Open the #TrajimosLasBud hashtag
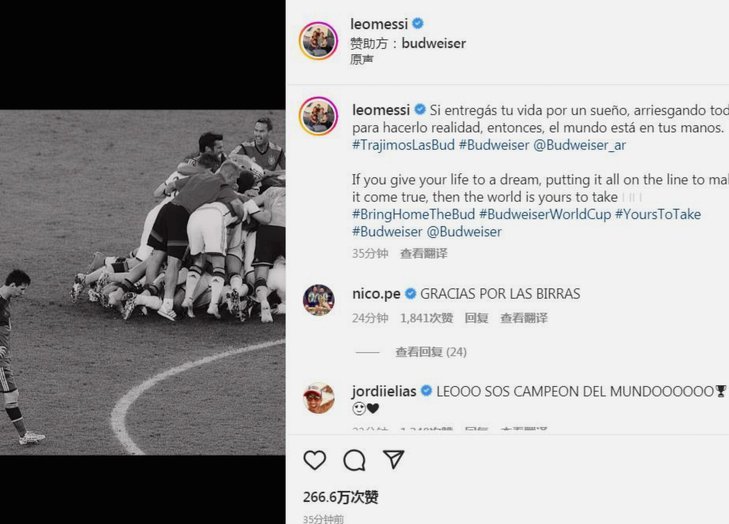The width and height of the screenshot is (729, 524). (x=403, y=145)
